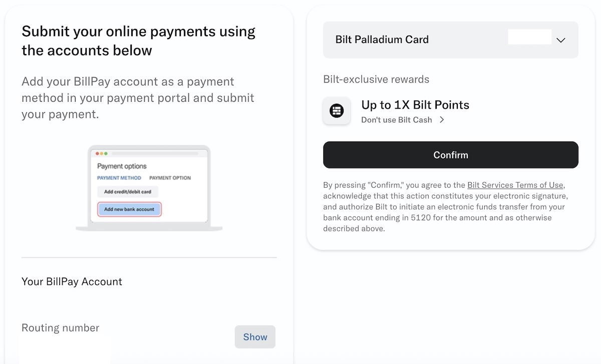Open the Bilt Palladium Card selector
Viewport: 601px width, 364px height.
450,40
